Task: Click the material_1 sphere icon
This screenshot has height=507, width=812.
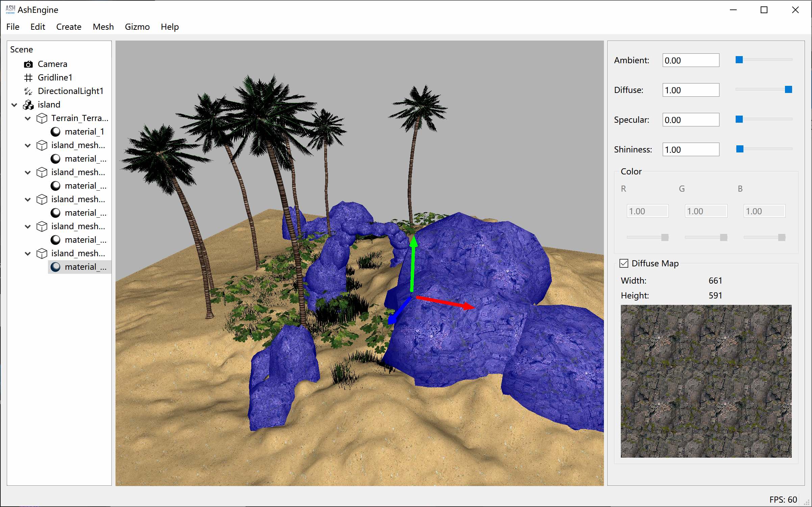Action: (x=55, y=132)
